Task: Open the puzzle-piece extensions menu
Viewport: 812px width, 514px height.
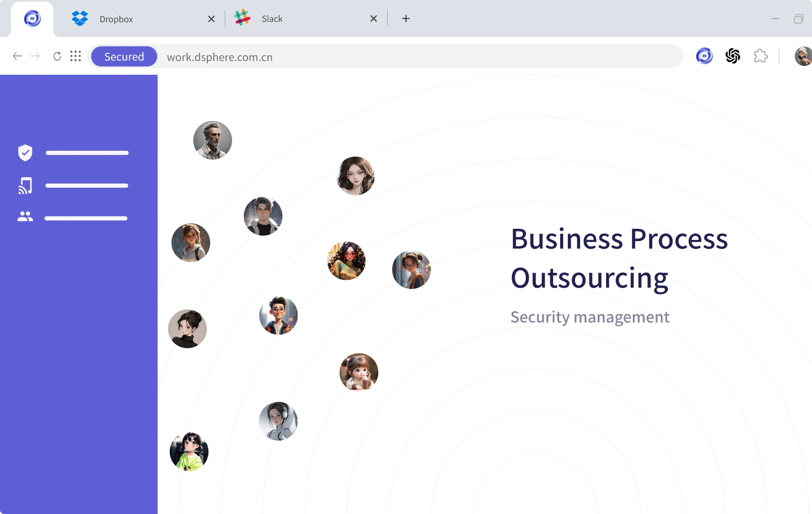Action: (x=760, y=56)
